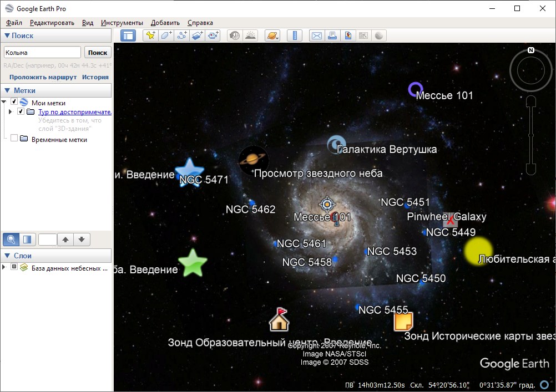Click the crescent icon by Галактика Вертушка
Viewport: 556px width, 392px height.
click(x=336, y=144)
